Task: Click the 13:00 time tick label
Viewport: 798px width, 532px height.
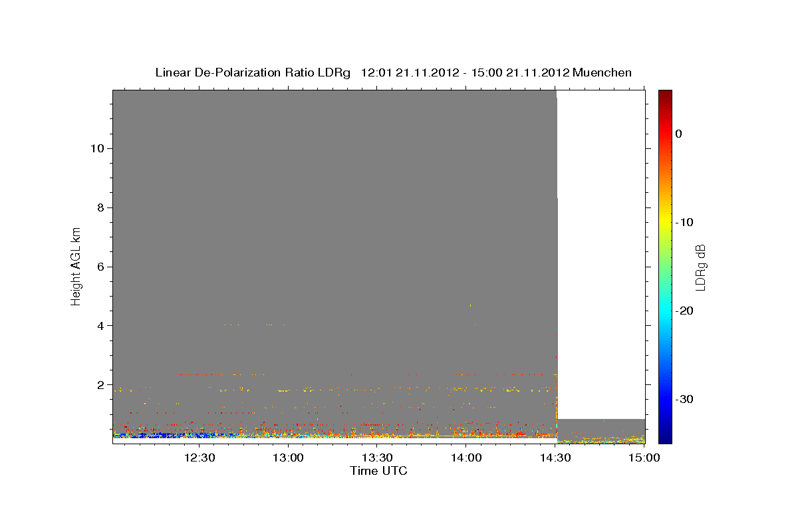Action: [x=288, y=458]
